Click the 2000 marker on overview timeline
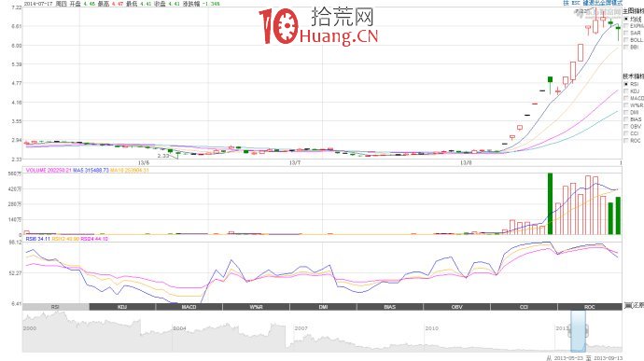This screenshot has height=361, width=644. [30, 328]
